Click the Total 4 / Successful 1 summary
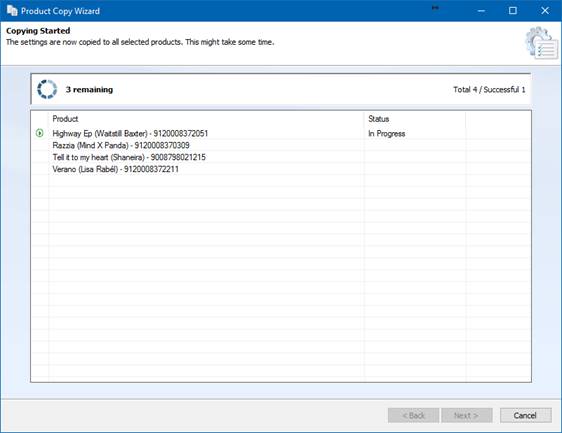The height and width of the screenshot is (433, 562). (x=489, y=90)
